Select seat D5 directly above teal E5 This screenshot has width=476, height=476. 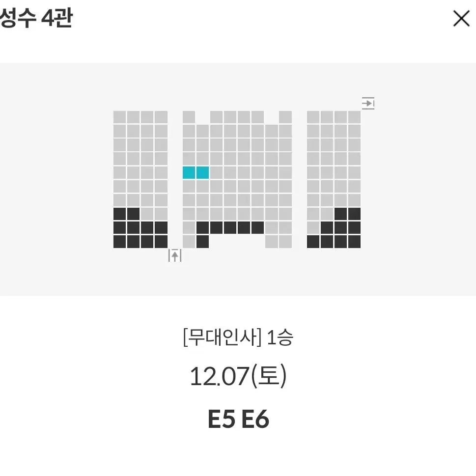(x=189, y=159)
